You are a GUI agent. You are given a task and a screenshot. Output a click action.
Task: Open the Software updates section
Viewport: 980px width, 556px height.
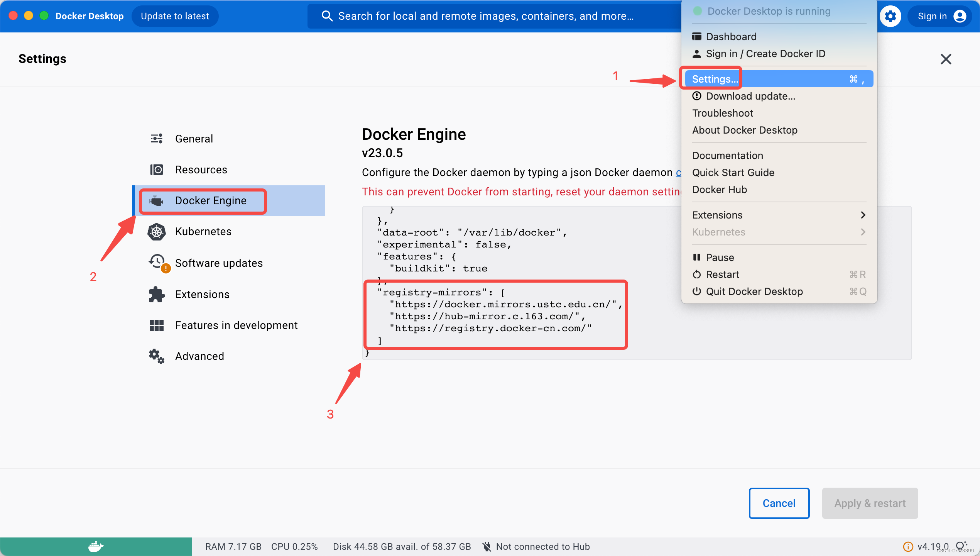[x=217, y=263]
